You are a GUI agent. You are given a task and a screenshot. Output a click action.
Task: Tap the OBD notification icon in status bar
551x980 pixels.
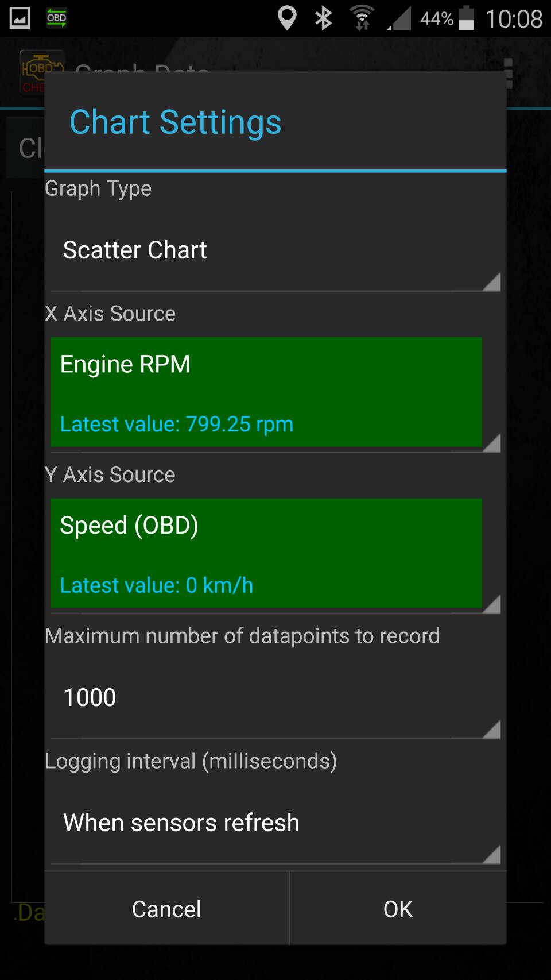point(56,18)
